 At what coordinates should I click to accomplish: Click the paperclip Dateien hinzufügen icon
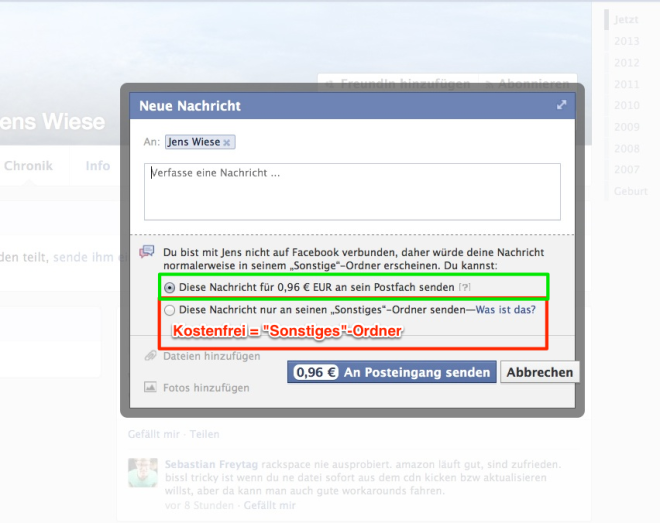150,356
